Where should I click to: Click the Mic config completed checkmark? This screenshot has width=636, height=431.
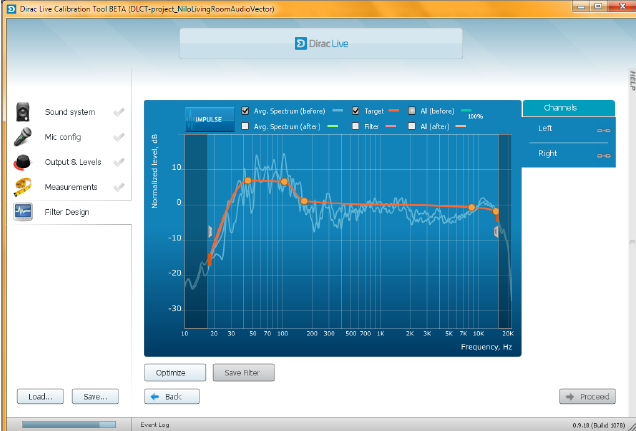tap(119, 137)
